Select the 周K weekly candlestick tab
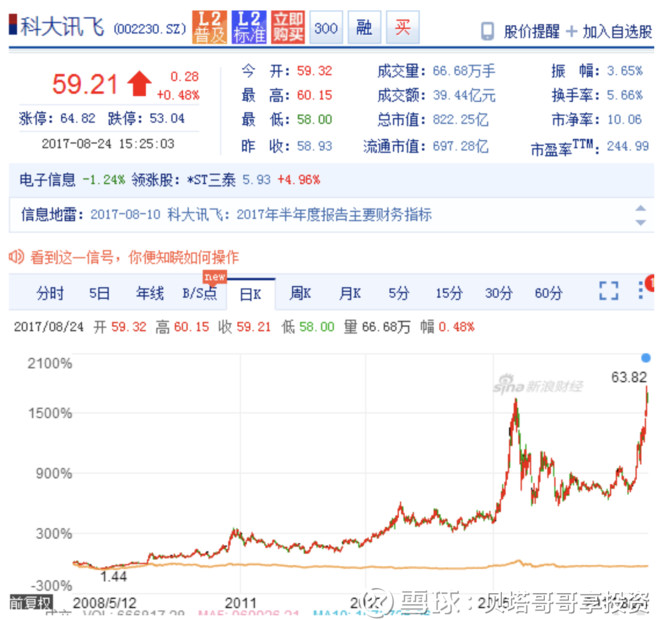This screenshot has height=620, width=660. click(x=300, y=293)
